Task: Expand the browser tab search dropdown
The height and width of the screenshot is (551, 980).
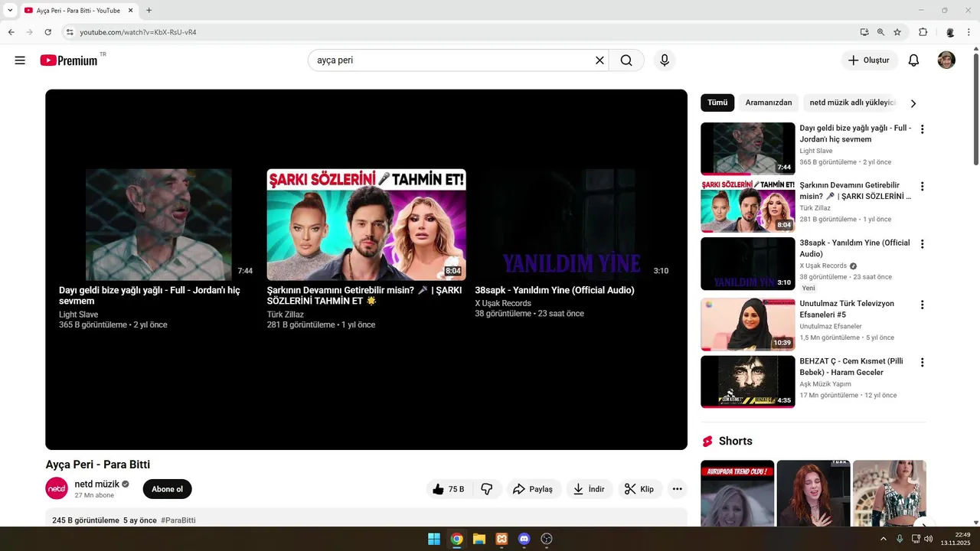Action: (x=10, y=10)
